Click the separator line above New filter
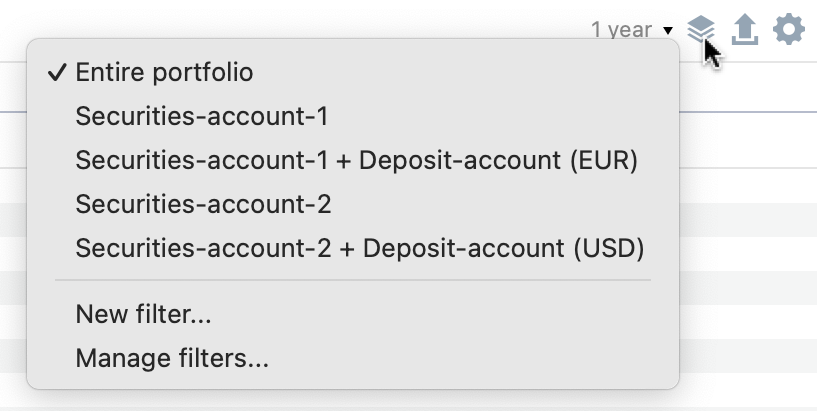This screenshot has width=817, height=411. (x=353, y=280)
